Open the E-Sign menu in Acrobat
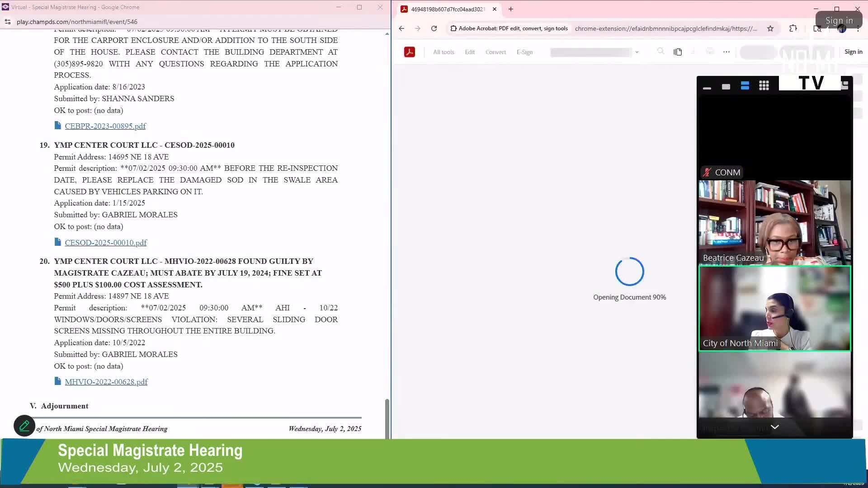The image size is (868, 488). point(524,52)
